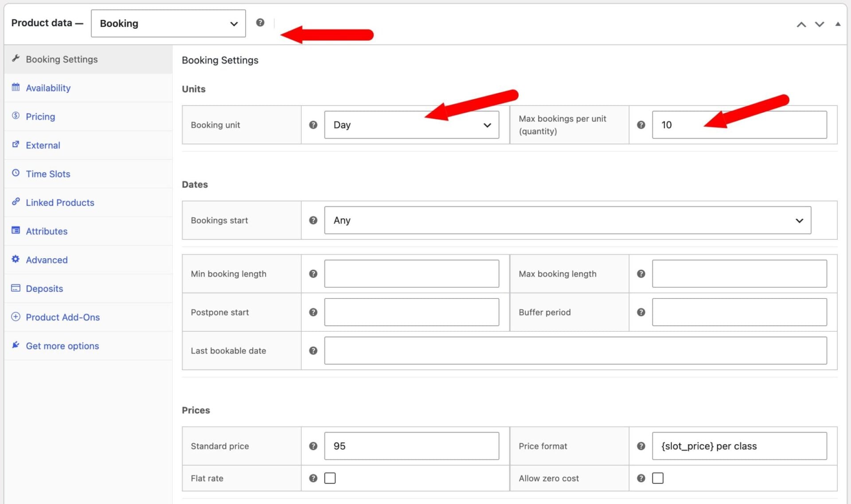Click help icon for Max bookings per unit
Image resolution: width=851 pixels, height=504 pixels.
pos(641,125)
